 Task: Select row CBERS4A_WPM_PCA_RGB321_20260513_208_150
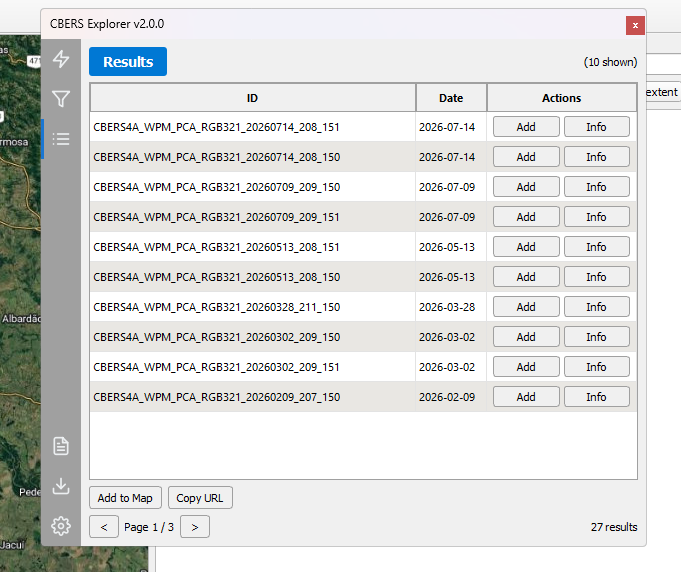tap(363, 277)
